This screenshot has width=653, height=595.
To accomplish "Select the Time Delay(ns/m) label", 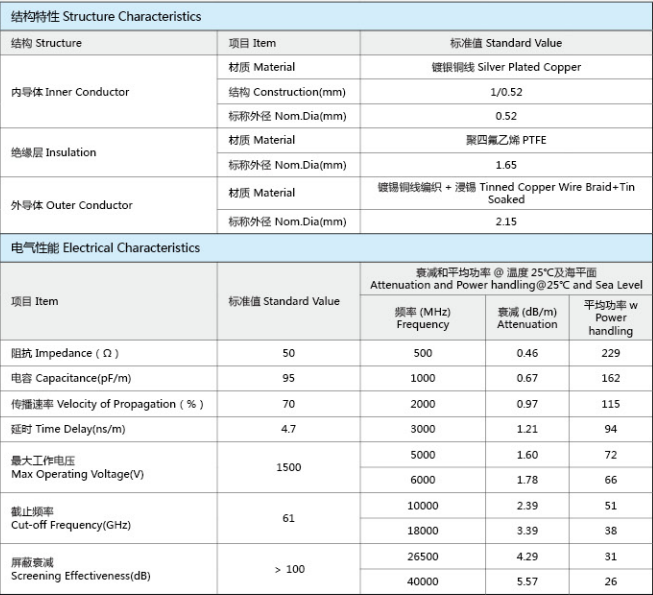I will (68, 429).
